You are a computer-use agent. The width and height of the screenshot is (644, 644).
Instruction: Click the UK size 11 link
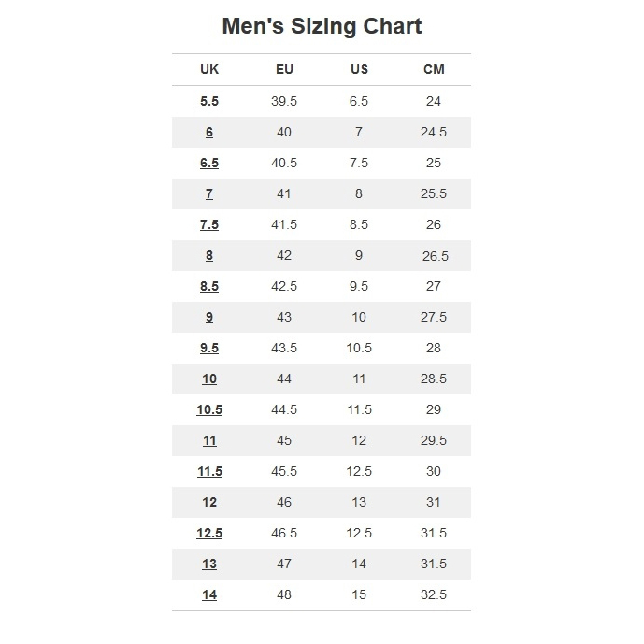point(209,440)
